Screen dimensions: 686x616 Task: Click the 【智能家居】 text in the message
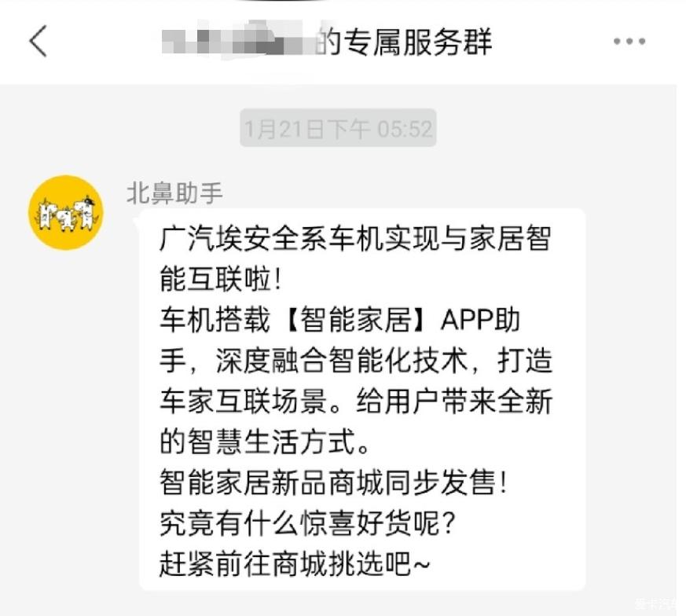pos(355,320)
